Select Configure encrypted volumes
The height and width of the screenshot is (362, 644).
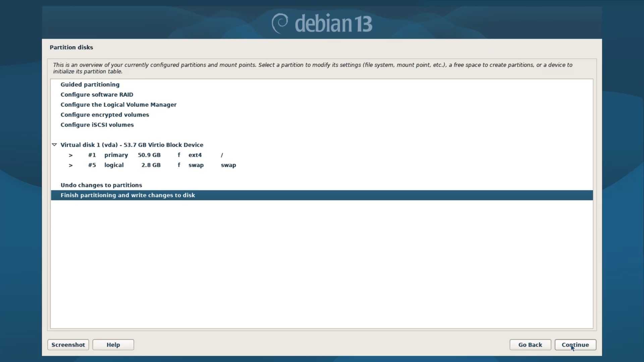(x=105, y=115)
